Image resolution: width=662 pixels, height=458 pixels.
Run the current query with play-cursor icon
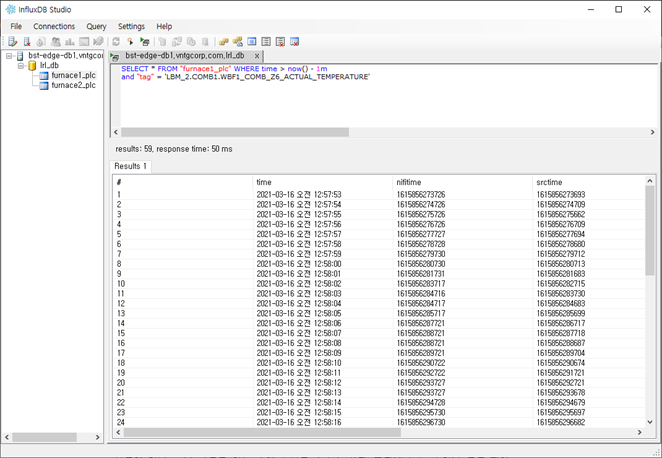coord(130,41)
